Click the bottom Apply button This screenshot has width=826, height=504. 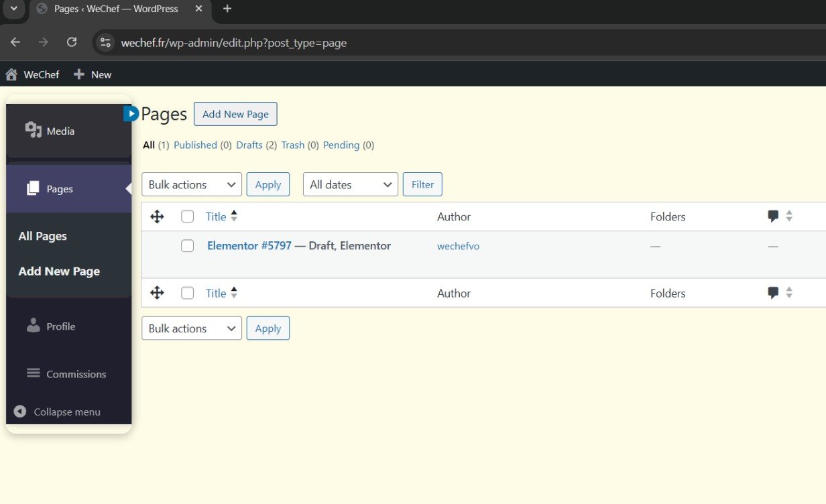pos(268,328)
